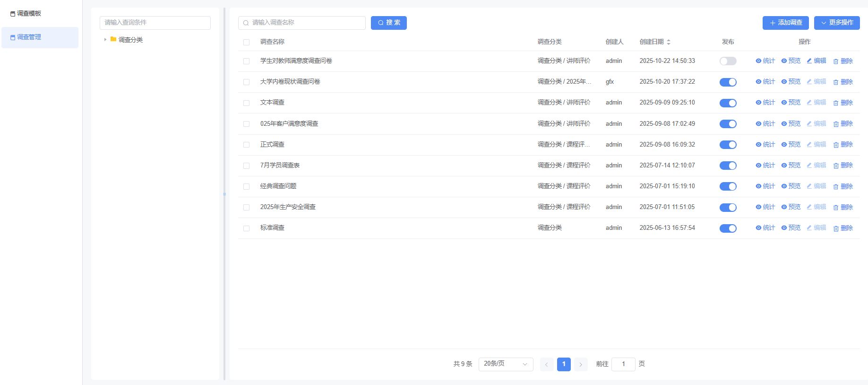Check the select-all checkbox in table header

click(246, 42)
